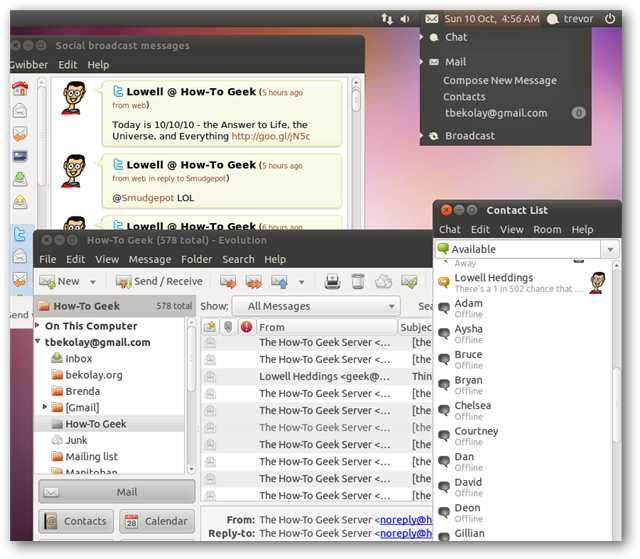The width and height of the screenshot is (640, 559).
Task: Click status icon beside Adam in Contact List
Action: pyautogui.click(x=444, y=308)
